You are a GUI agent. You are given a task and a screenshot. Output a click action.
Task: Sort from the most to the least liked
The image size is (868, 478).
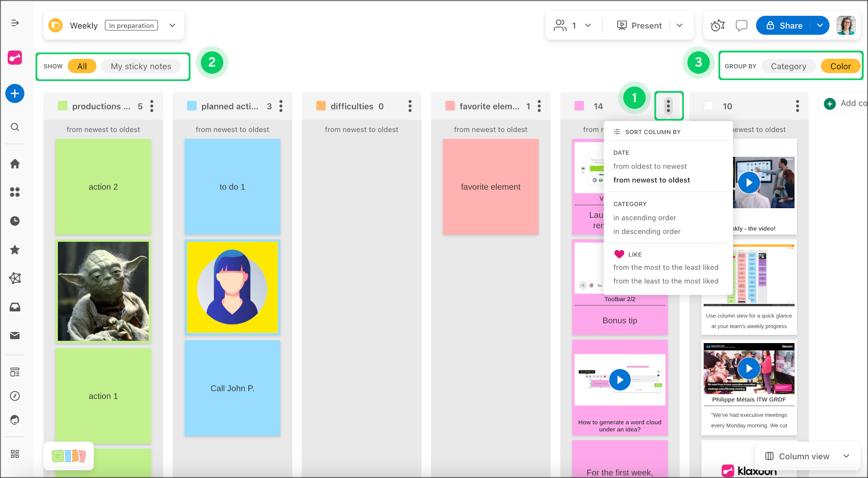665,267
